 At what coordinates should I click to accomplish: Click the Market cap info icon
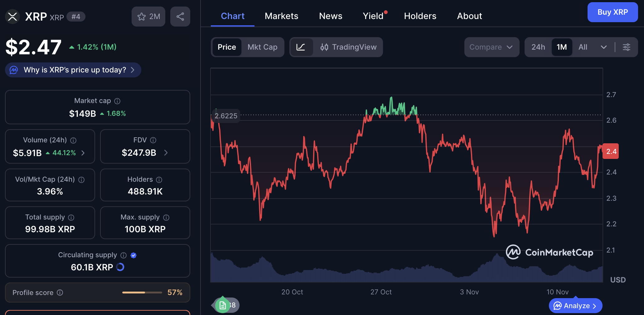117,101
